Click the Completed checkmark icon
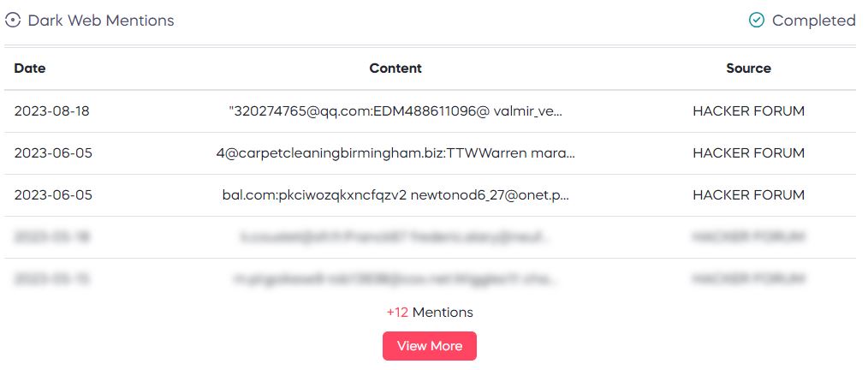Image resolution: width=868 pixels, height=370 pixels. tap(756, 21)
